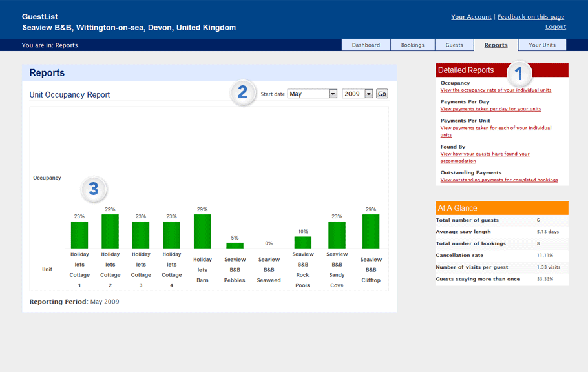Click the Seaview B&B Sandy Cove bar
This screenshot has width=588, height=372.
[x=337, y=235]
